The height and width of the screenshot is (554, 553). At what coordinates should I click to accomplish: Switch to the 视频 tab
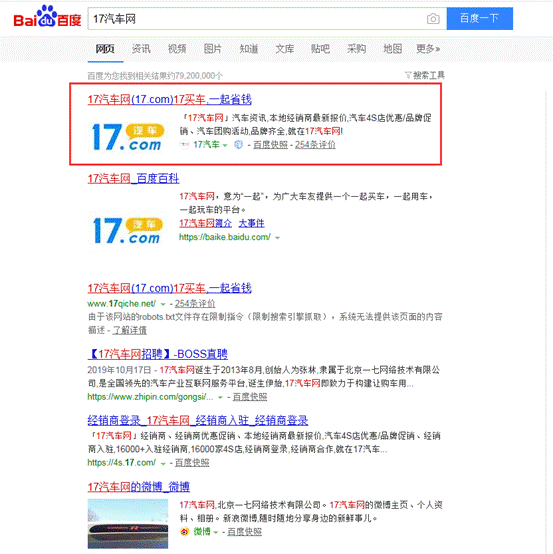[177, 49]
